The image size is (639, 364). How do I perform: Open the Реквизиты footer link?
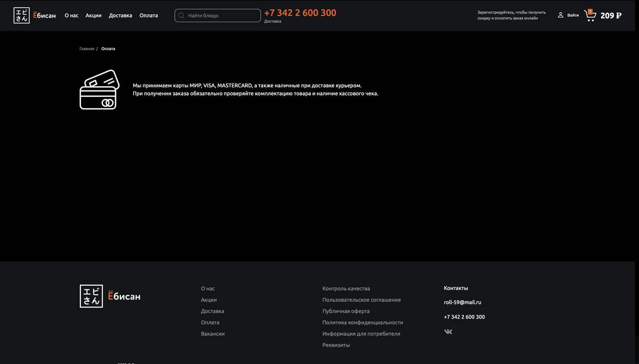point(336,345)
